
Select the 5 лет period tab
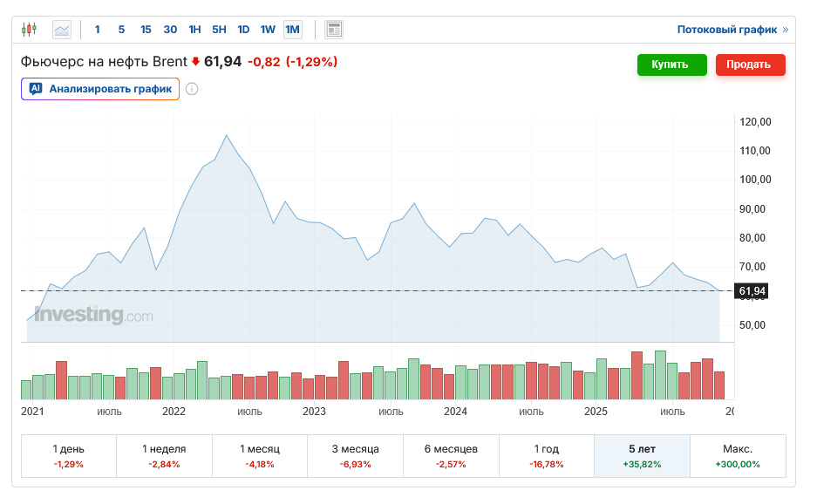(x=642, y=456)
